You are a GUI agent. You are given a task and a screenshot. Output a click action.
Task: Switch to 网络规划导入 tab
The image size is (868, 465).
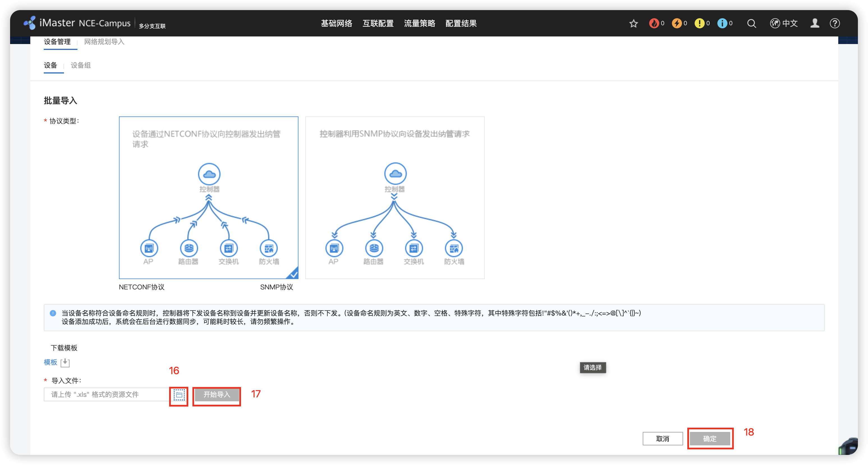[x=104, y=42]
